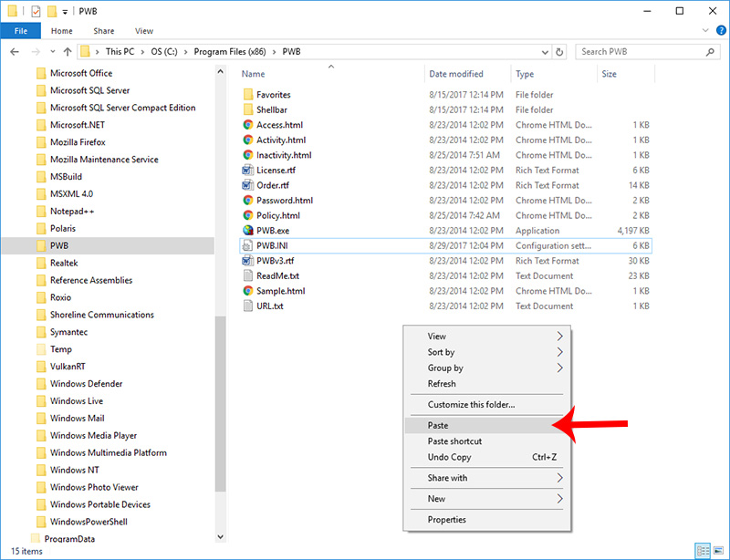Screen dimensions: 730x560
Task: Choose Paste shortcut from the context menu
Action: tap(487, 441)
